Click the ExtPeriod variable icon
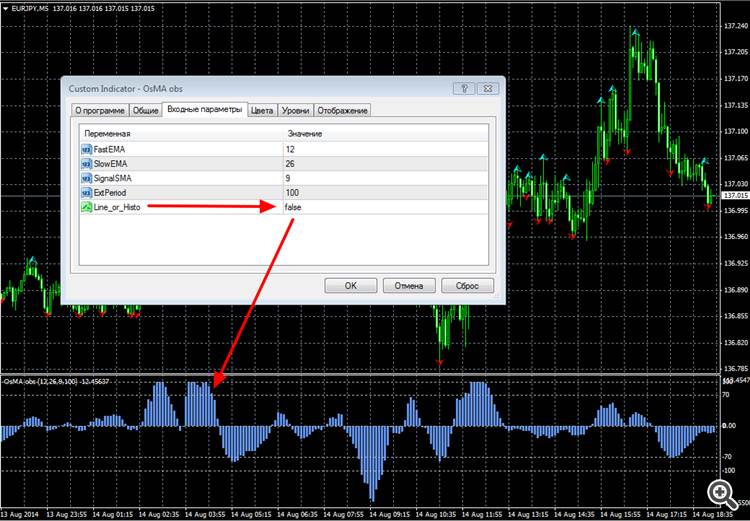This screenshot has height=521, width=750. pyautogui.click(x=87, y=193)
